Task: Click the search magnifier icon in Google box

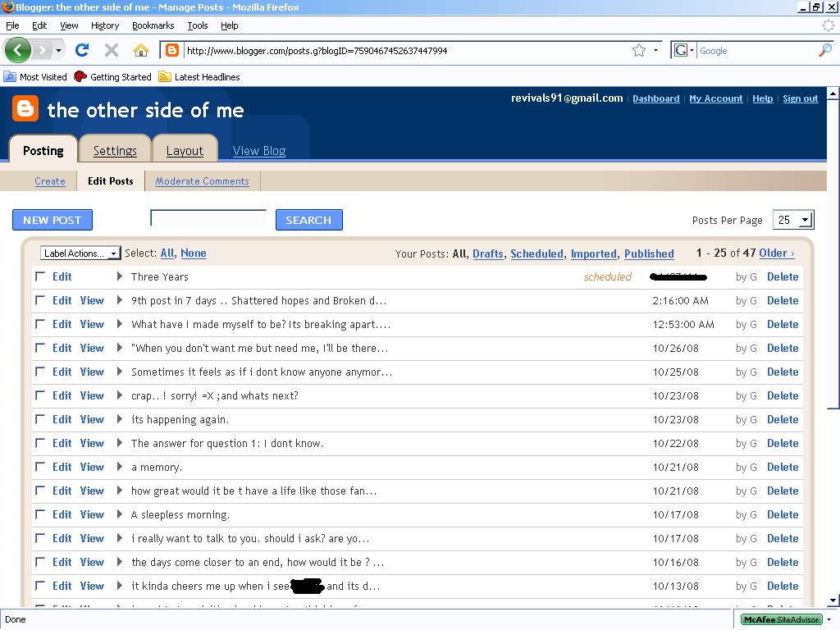Action: click(x=825, y=50)
